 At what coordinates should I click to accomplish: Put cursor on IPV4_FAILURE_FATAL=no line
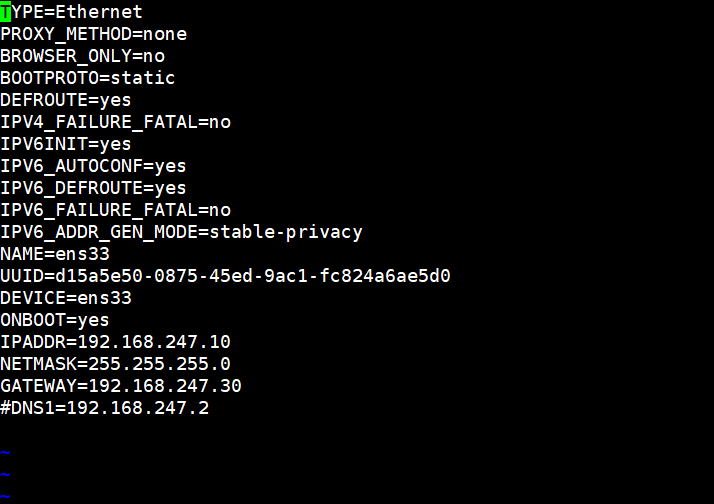pos(115,122)
